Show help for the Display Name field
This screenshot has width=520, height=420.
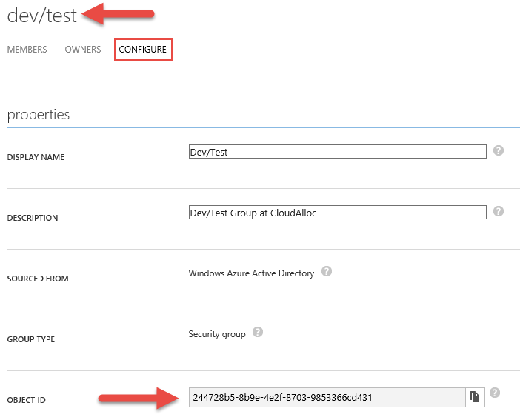499,150
